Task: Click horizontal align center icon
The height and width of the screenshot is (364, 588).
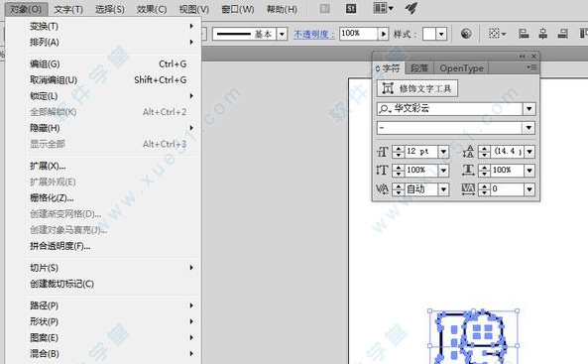Action: (542, 34)
